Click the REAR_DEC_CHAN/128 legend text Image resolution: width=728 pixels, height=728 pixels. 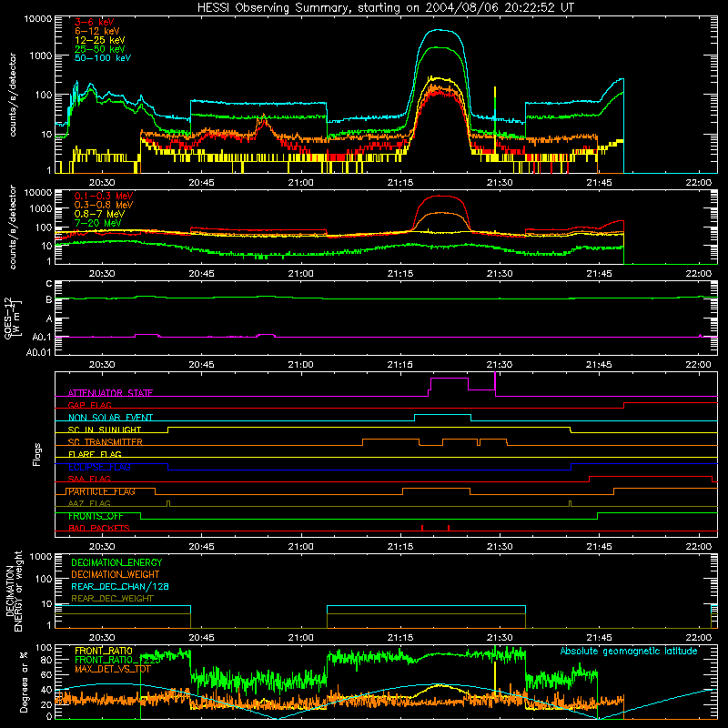[x=120, y=586]
